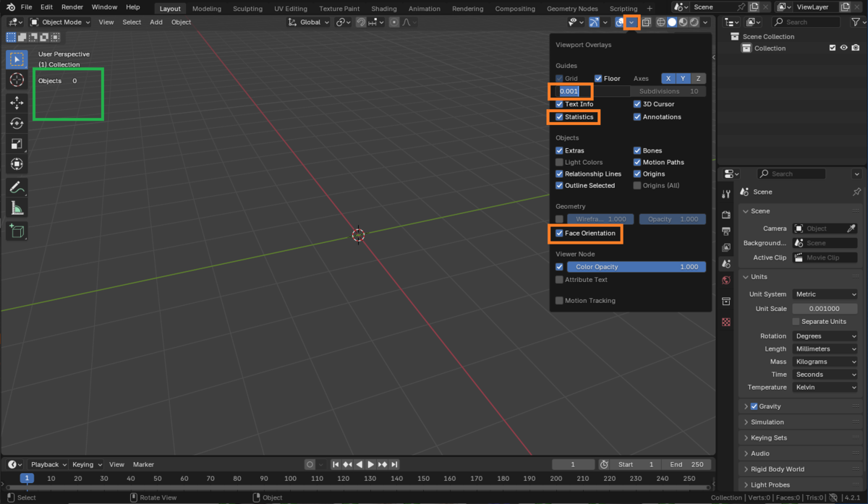
Task: Toggle snapping magnet icon
Action: [361, 22]
